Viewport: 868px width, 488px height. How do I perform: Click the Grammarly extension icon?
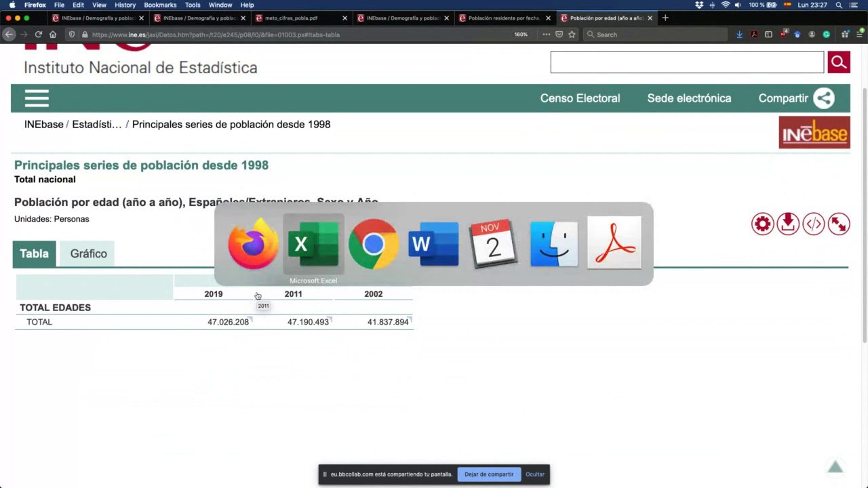[x=827, y=35]
